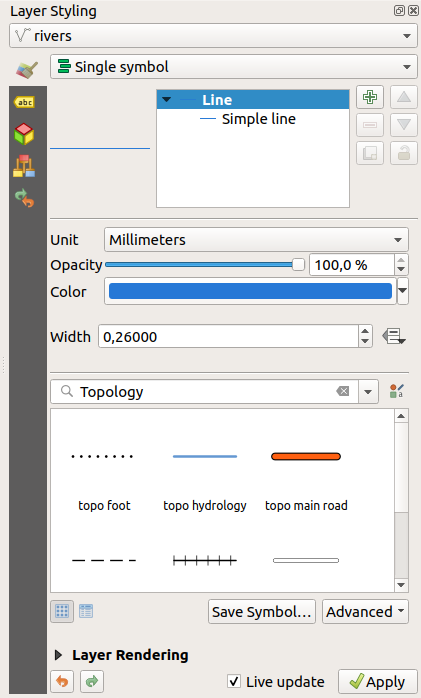
Task: Open the symbol search filter dropdown
Action: (368, 392)
